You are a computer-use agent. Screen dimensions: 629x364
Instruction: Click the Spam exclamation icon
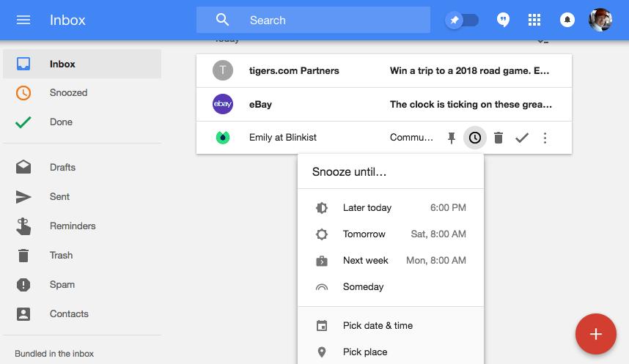[23, 285]
